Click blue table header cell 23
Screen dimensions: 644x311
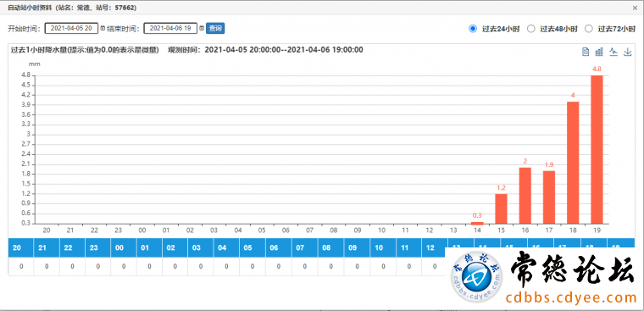point(97,247)
